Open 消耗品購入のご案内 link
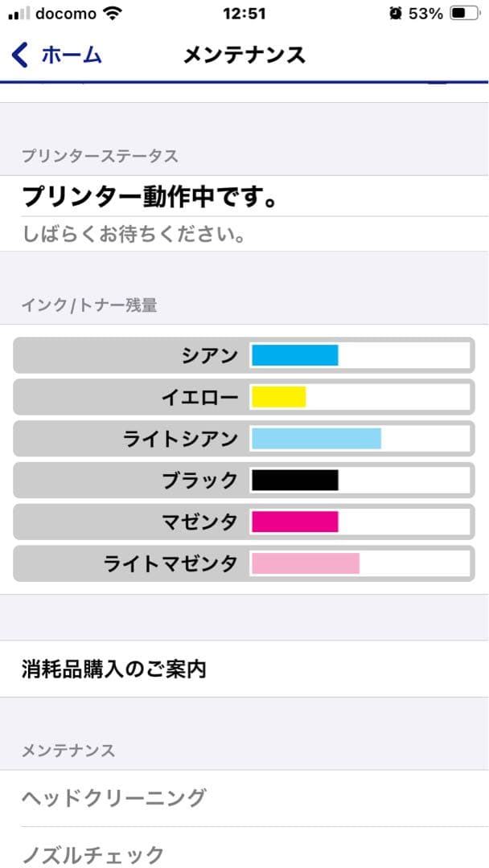The height and width of the screenshot is (868, 489). pos(114,669)
